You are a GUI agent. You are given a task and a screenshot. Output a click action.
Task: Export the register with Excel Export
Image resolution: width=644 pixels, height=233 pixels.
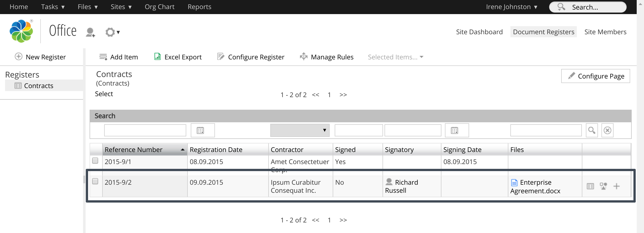coord(178,57)
